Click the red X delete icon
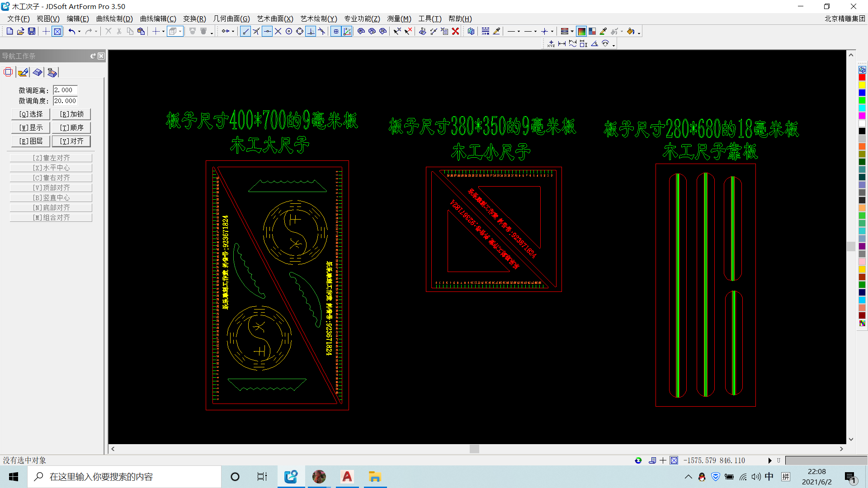 pos(455,31)
